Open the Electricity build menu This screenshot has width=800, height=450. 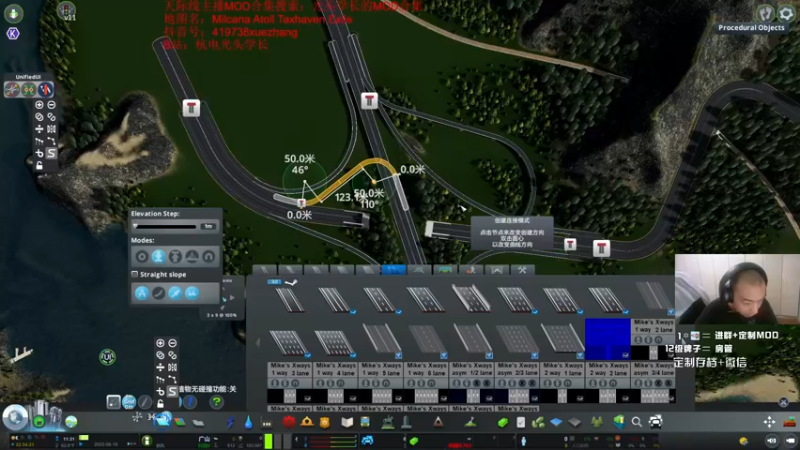(x=231, y=422)
